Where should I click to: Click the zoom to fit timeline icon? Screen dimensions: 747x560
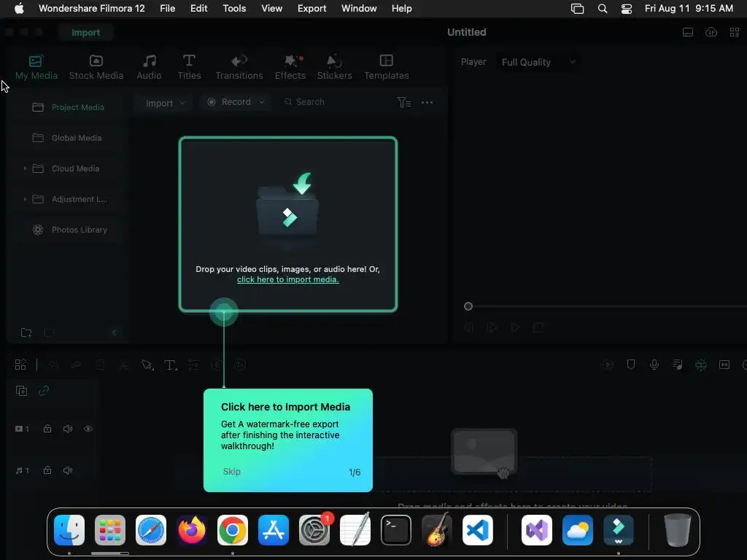tap(724, 365)
